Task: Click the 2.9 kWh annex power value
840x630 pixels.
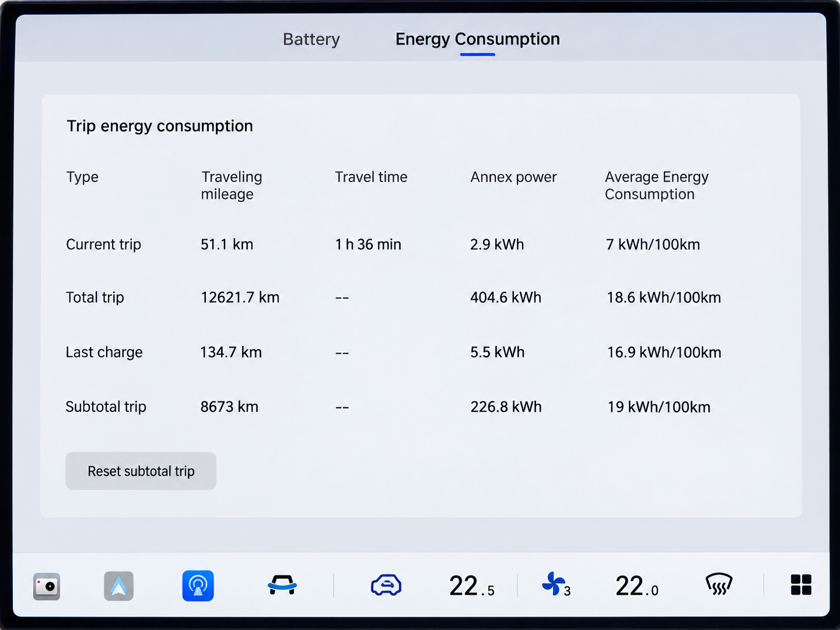Action: (497, 244)
